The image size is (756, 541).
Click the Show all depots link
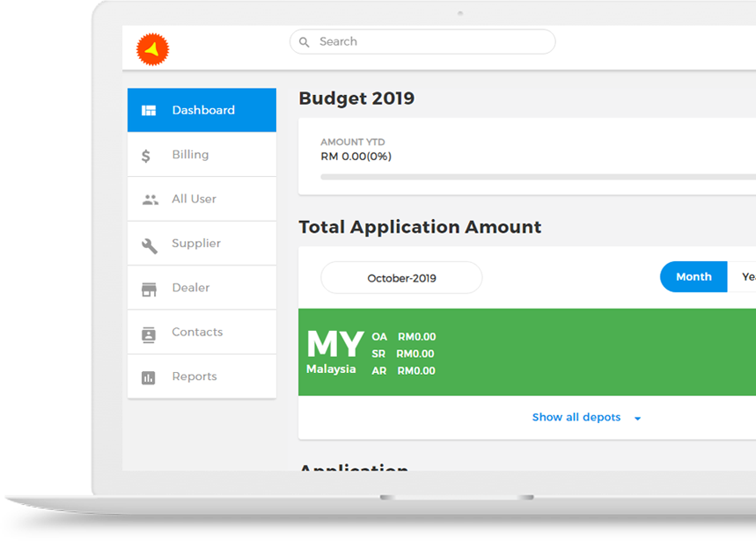pyautogui.click(x=576, y=418)
